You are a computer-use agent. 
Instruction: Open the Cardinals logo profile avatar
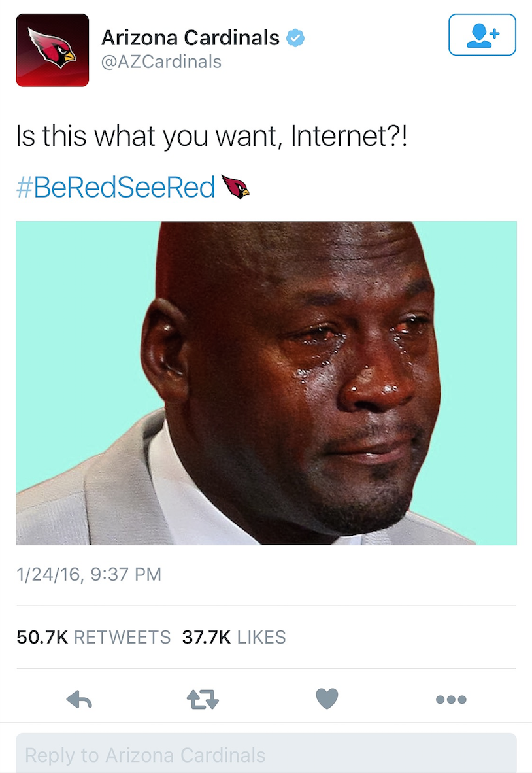[x=52, y=50]
